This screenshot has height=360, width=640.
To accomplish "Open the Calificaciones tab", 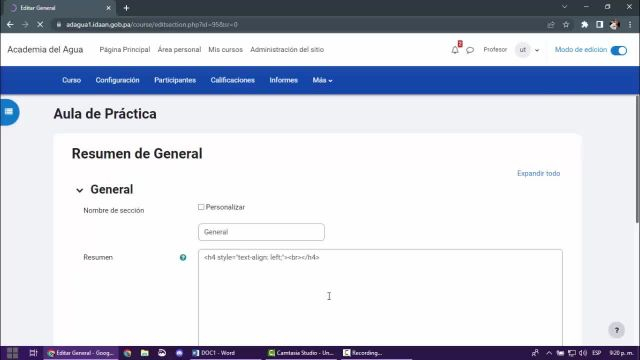I will pyautogui.click(x=233, y=80).
